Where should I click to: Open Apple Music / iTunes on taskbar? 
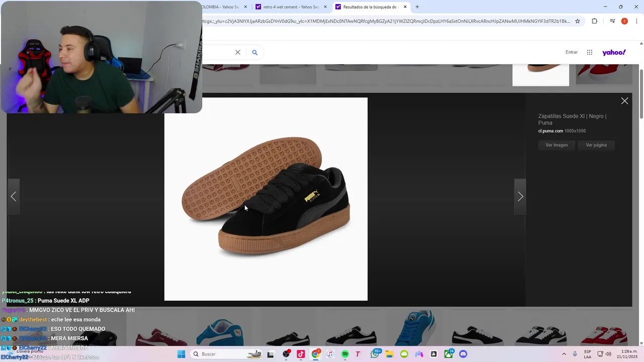[330, 354]
